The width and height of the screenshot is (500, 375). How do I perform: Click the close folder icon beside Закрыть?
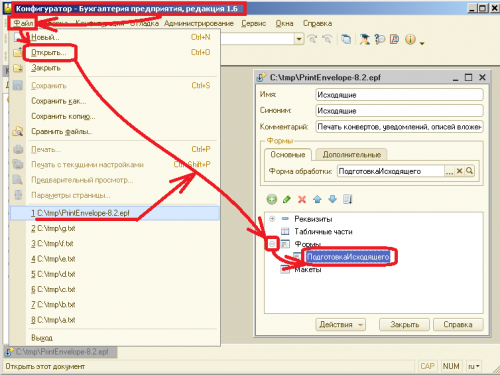18,68
